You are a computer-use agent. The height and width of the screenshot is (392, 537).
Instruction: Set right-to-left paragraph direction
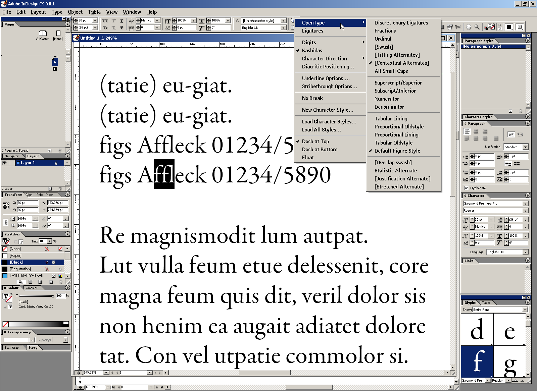520,134
